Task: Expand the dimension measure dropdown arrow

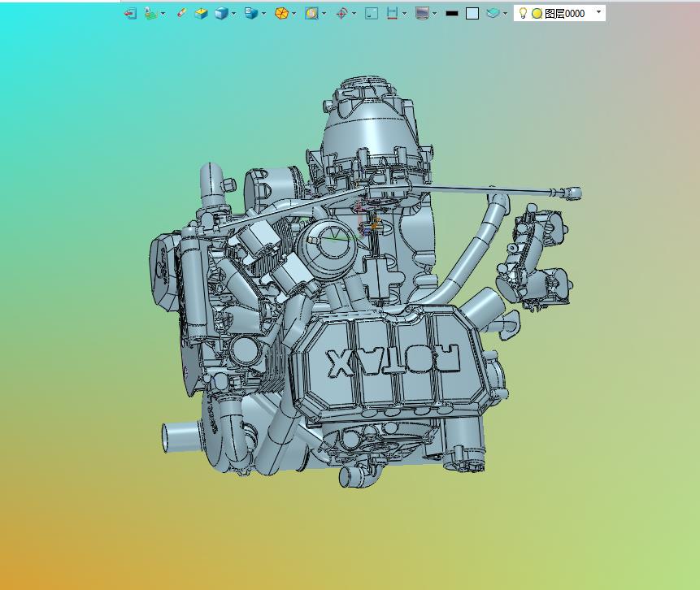Action: pyautogui.click(x=404, y=13)
